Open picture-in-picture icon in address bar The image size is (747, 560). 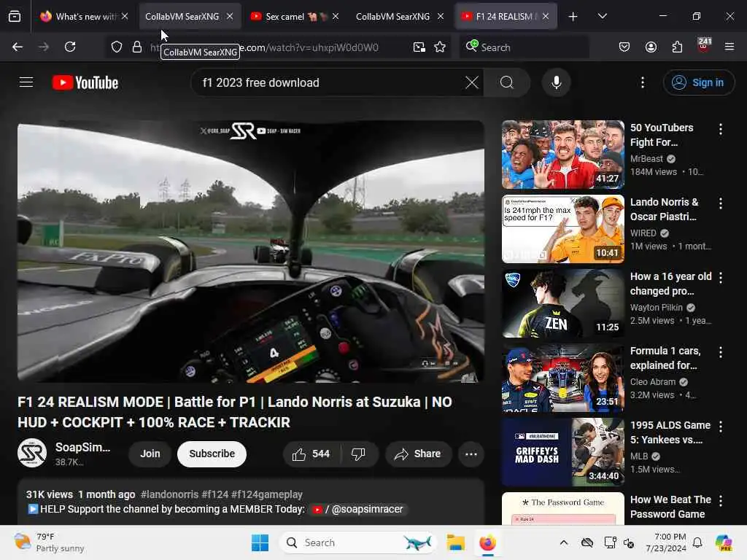(x=419, y=47)
